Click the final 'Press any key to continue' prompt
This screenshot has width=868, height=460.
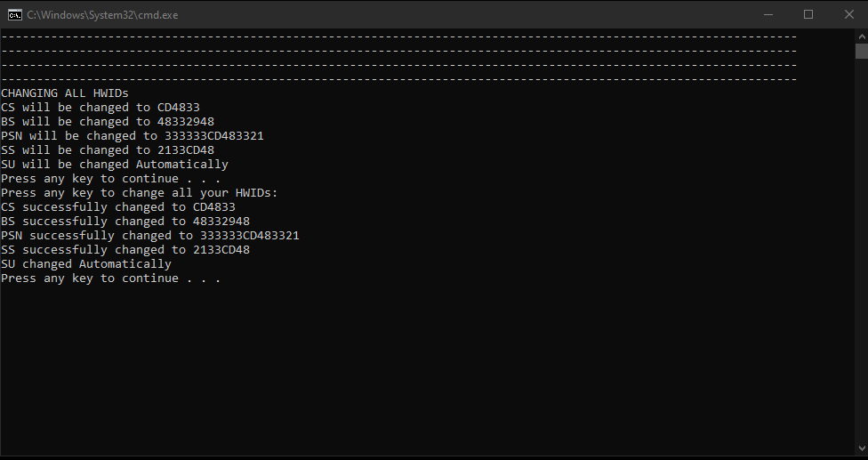point(110,278)
